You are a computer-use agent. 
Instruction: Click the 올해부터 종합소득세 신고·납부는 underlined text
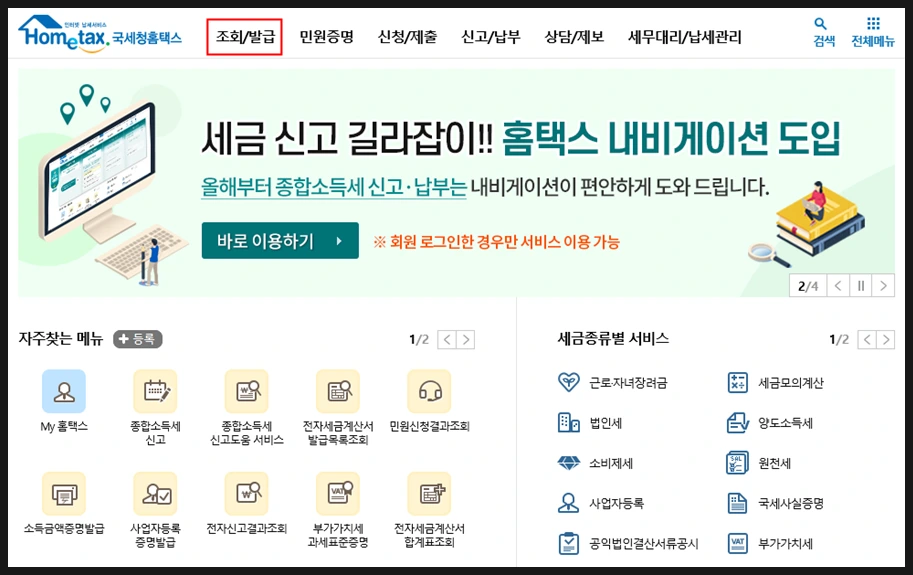(334, 187)
